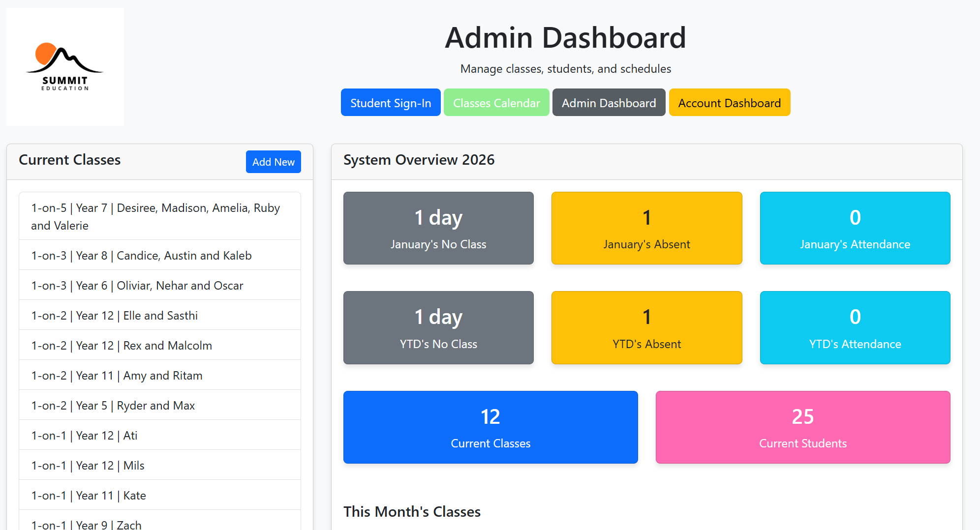The image size is (980, 530).
Task: Click the pink Current Students card showing 25
Action: [802, 427]
